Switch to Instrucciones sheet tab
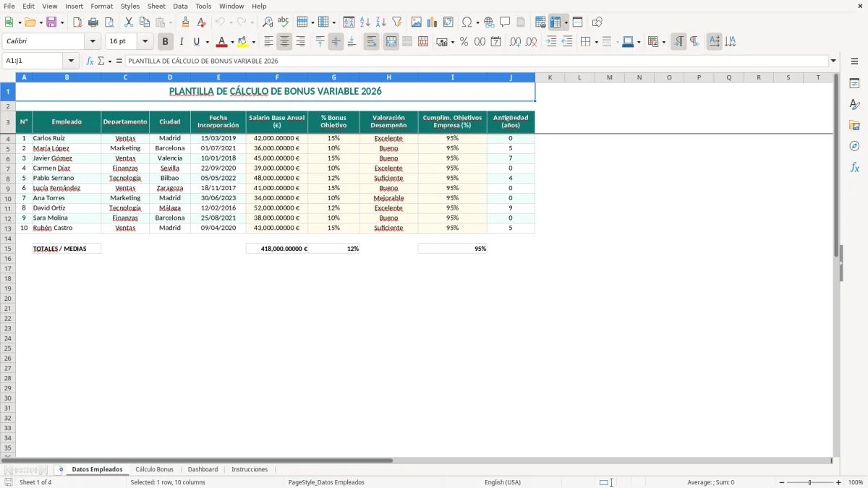This screenshot has width=868, height=488. point(250,470)
